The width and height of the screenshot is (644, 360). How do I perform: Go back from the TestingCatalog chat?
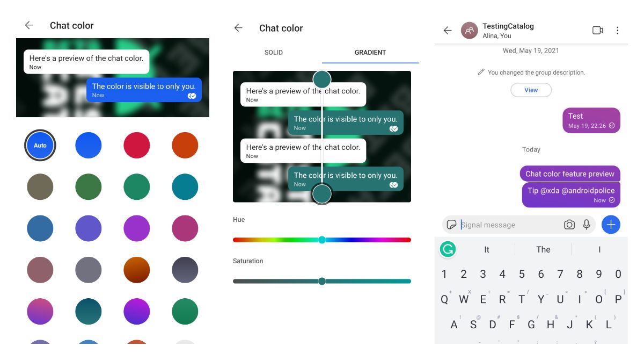[448, 31]
